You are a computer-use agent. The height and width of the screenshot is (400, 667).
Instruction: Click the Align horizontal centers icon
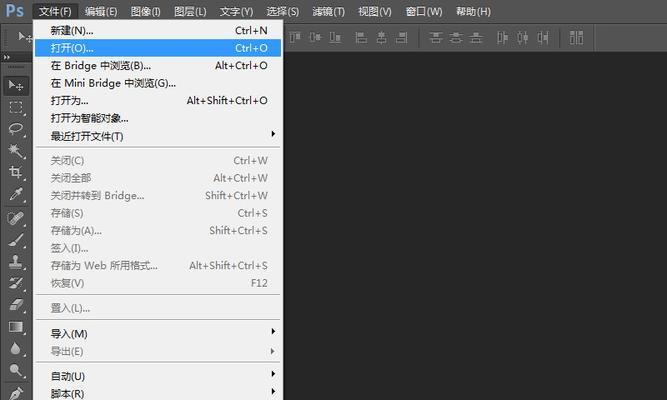click(x=382, y=38)
